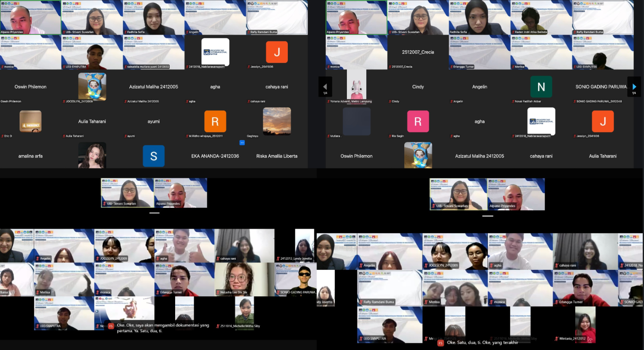Select Gaghnyu's sunset sky profile picture
Image resolution: width=644 pixels, height=350 pixels.
[277, 121]
